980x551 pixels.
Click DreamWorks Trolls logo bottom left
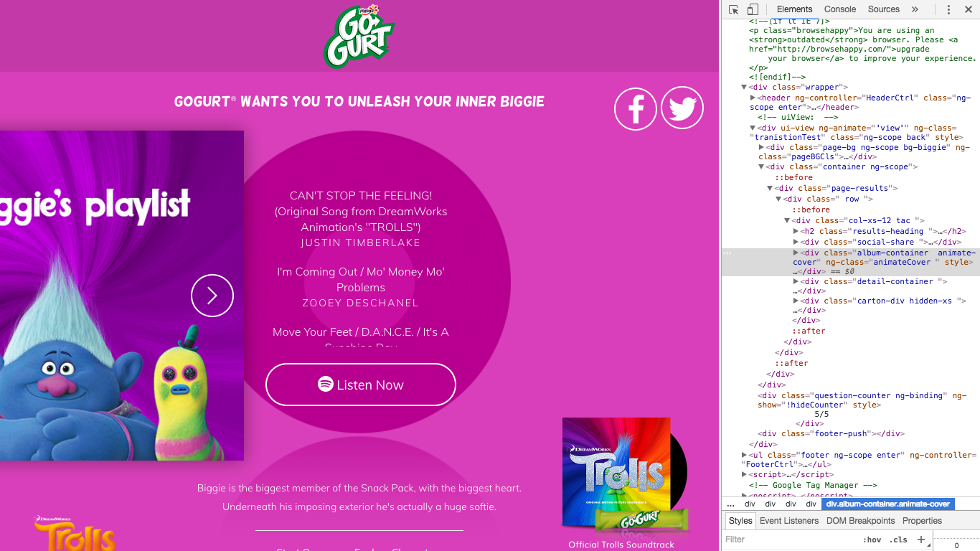coord(75,533)
